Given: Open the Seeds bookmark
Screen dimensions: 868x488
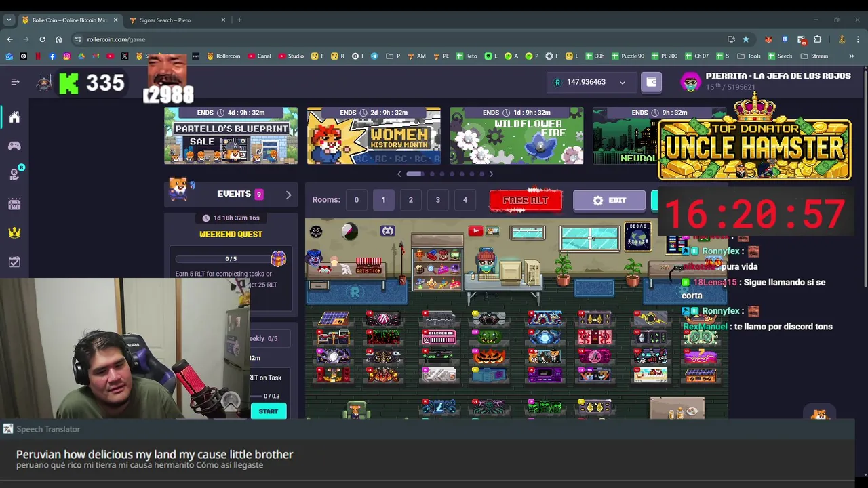Looking at the screenshot, I should (780, 56).
